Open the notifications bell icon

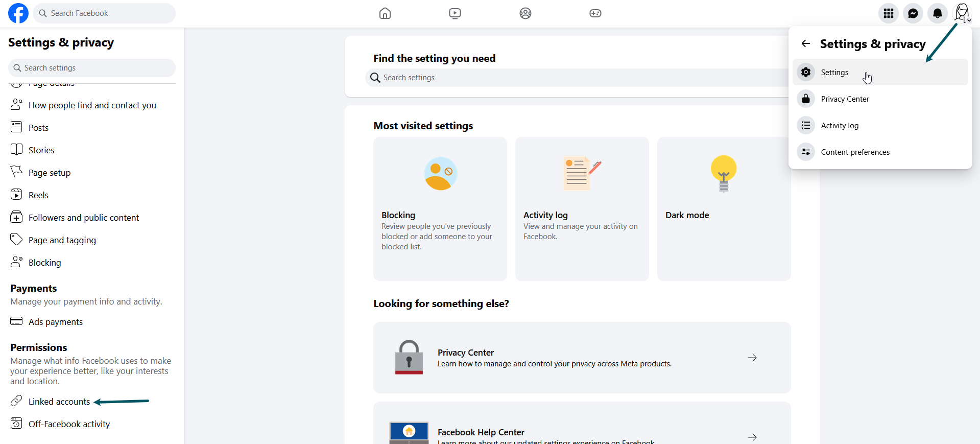[938, 13]
